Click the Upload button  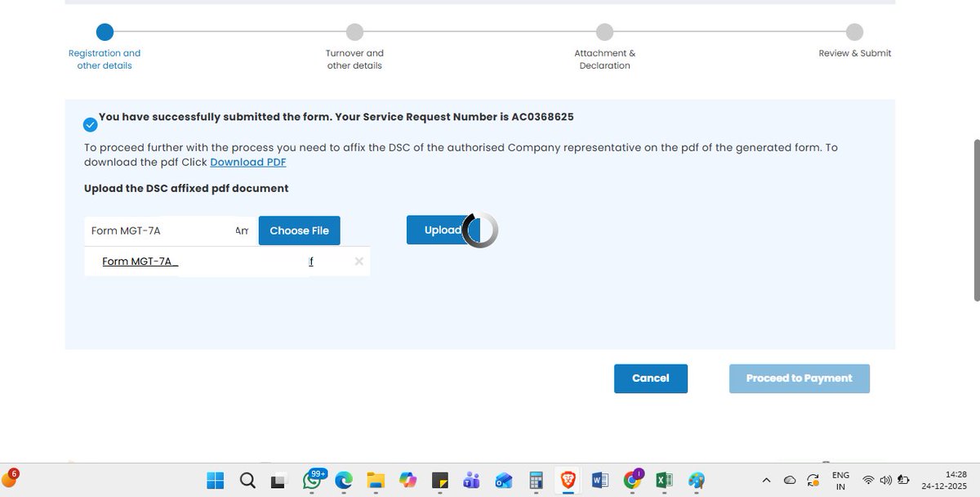(437, 231)
